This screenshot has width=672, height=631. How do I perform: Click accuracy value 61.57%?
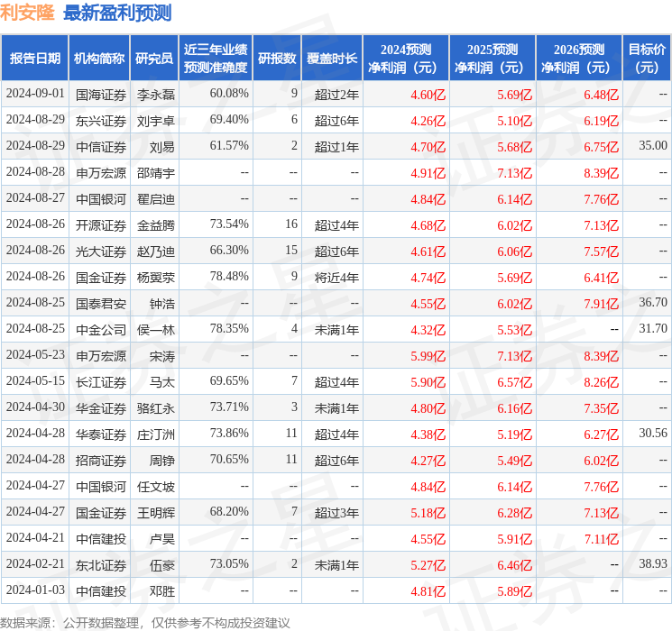point(229,146)
